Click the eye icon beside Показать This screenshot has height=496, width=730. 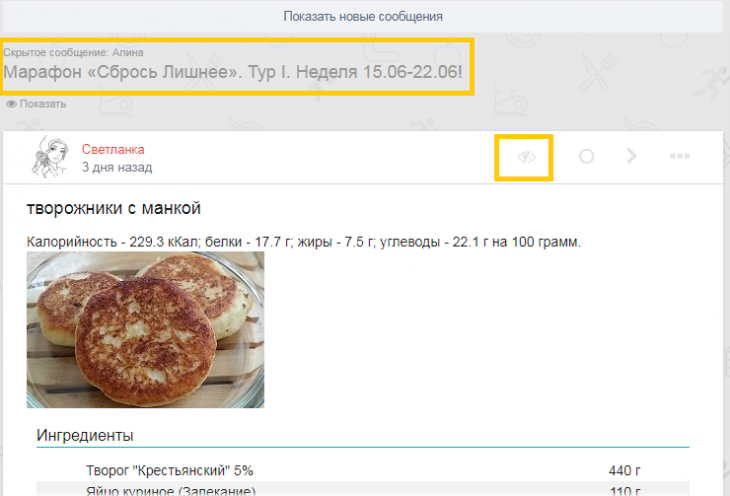coord(11,104)
